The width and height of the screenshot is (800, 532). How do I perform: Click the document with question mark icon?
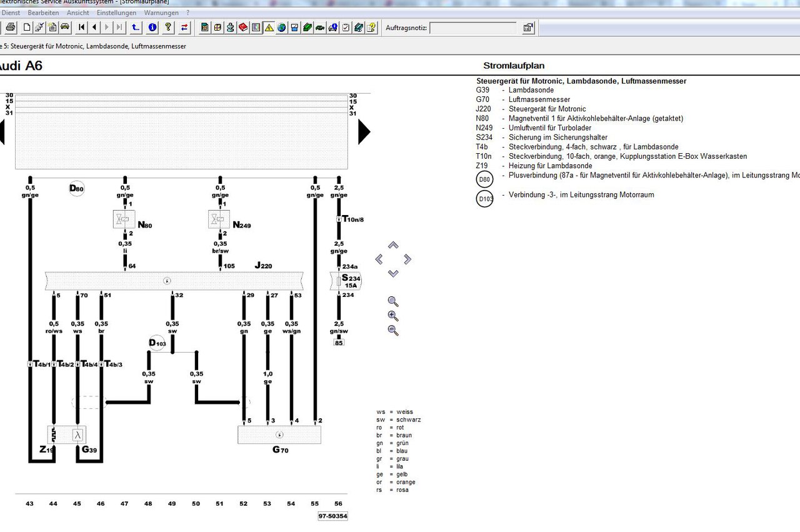(372, 28)
